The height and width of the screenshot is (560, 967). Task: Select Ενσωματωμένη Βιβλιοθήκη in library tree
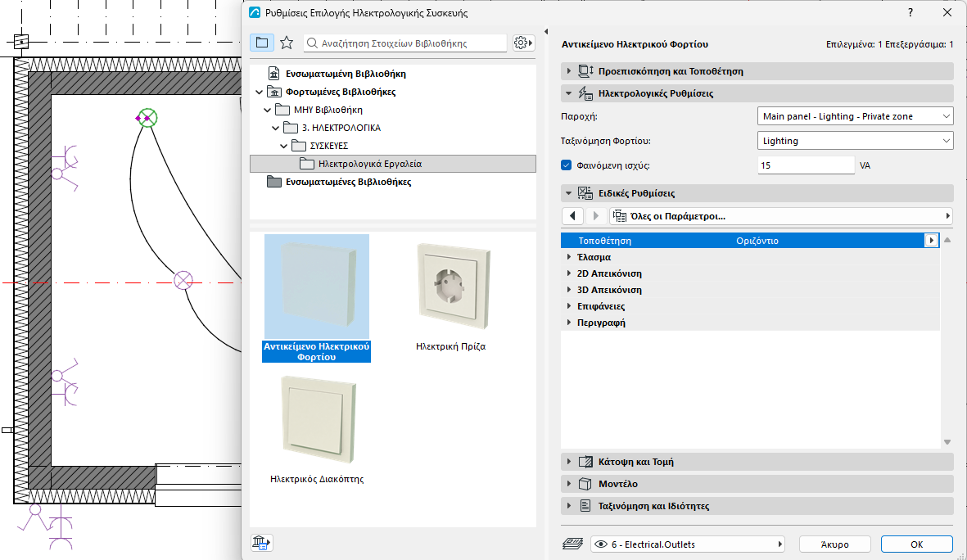click(346, 74)
